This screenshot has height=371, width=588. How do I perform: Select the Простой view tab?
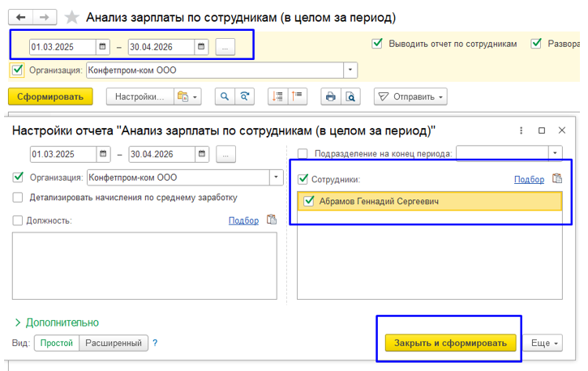57,343
